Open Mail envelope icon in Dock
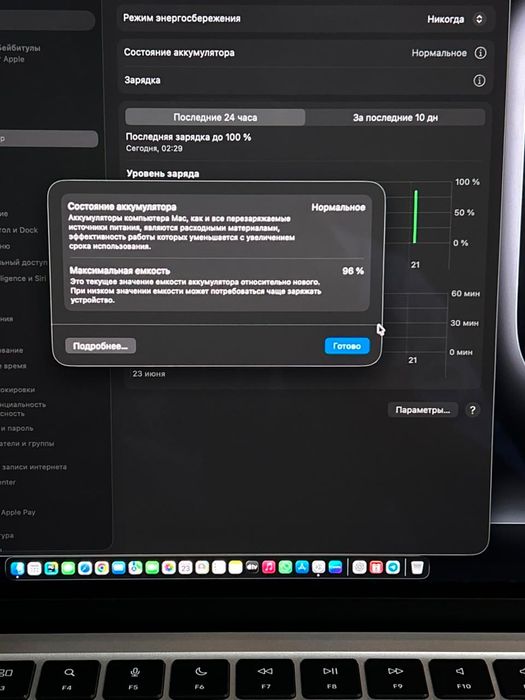525x700 pixels. [118, 568]
